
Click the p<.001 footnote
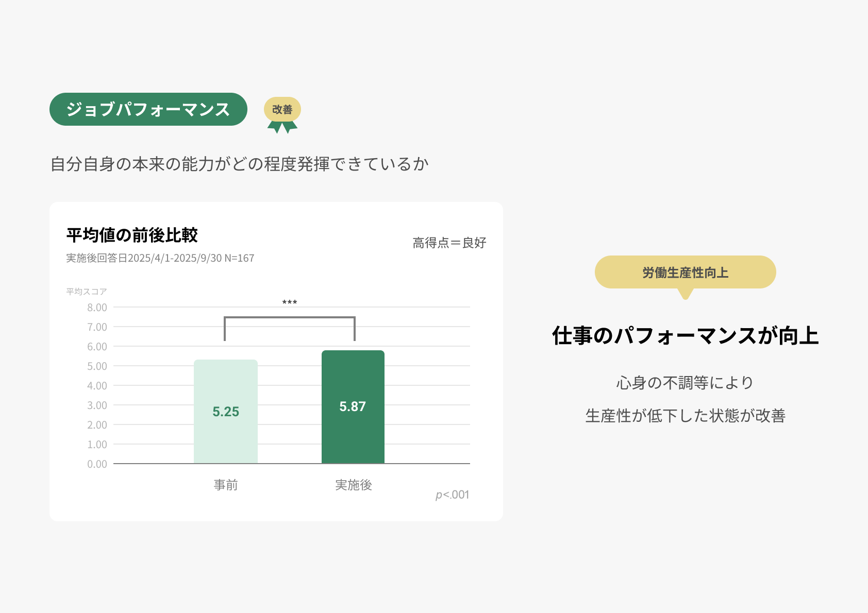452,495
